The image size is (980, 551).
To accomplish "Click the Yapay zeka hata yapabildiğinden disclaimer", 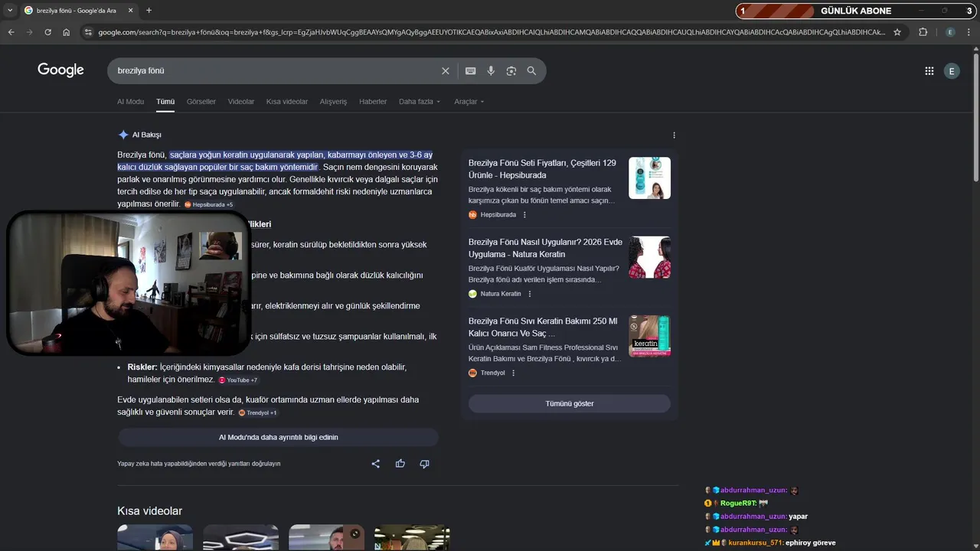I will [x=199, y=464].
